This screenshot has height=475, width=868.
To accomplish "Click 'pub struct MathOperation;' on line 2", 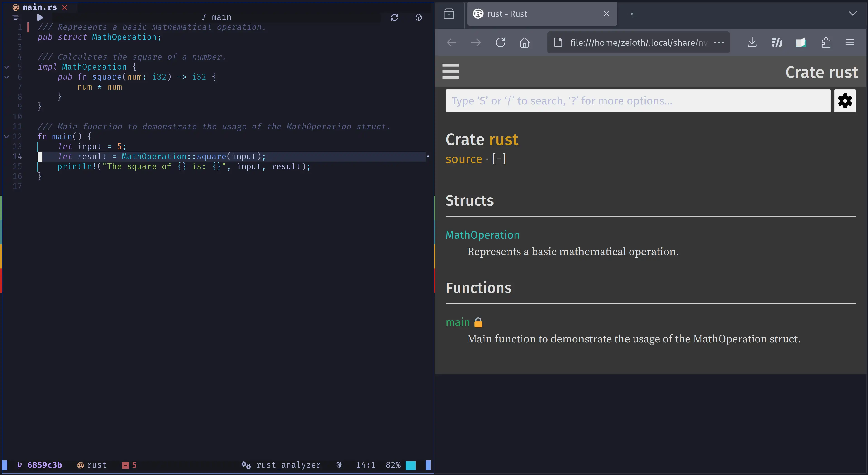I will click(x=99, y=37).
